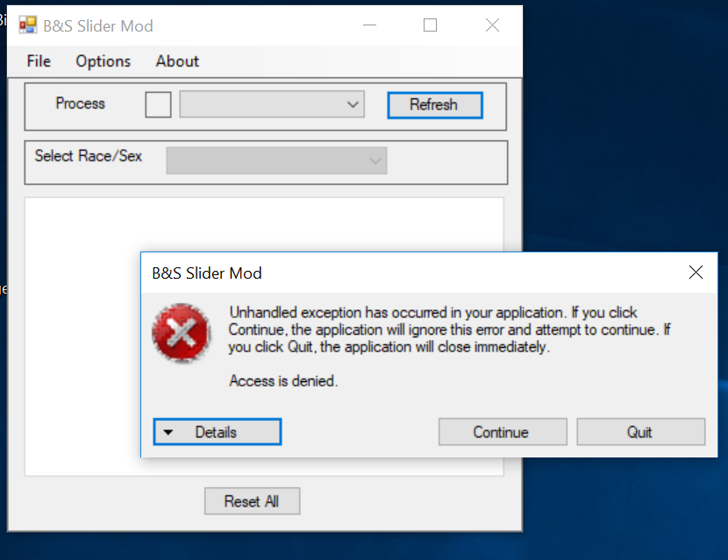The width and height of the screenshot is (728, 560).
Task: Open the About menu
Action: tap(177, 61)
